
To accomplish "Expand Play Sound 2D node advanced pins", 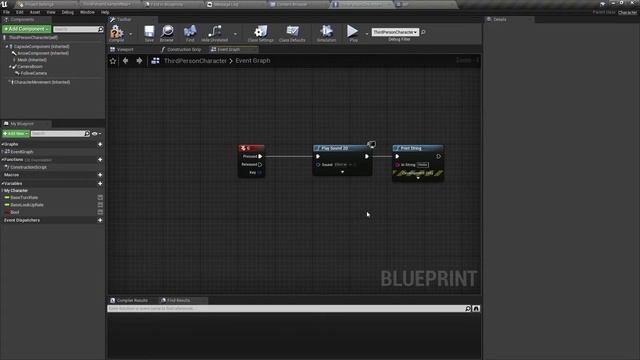I will (x=342, y=172).
